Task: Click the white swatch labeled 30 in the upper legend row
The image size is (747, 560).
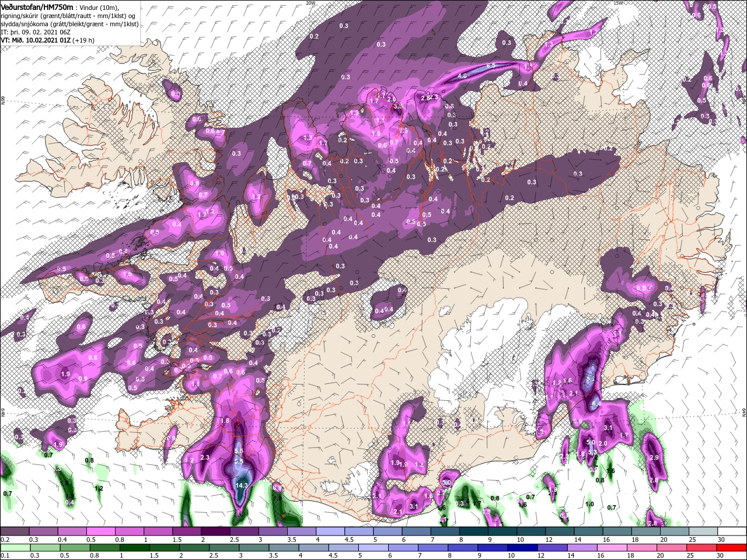Action: (x=731, y=531)
